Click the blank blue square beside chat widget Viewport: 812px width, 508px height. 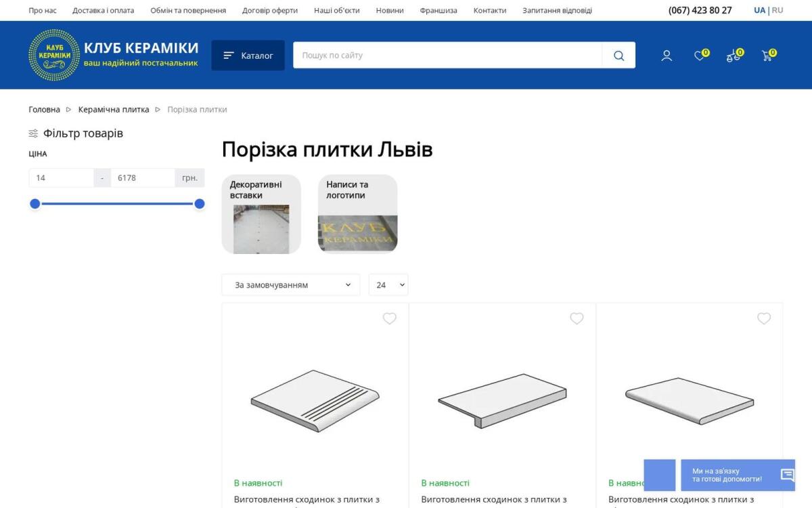[660, 475]
